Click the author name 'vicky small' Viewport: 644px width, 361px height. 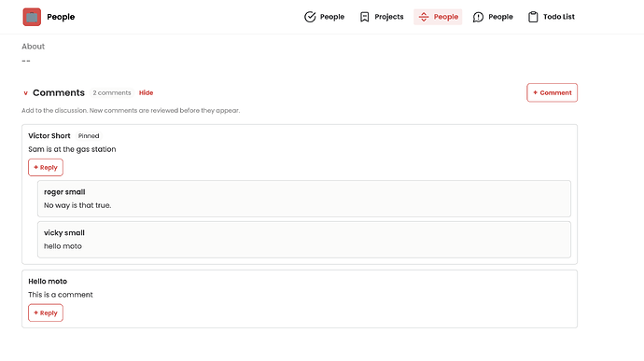(64, 233)
